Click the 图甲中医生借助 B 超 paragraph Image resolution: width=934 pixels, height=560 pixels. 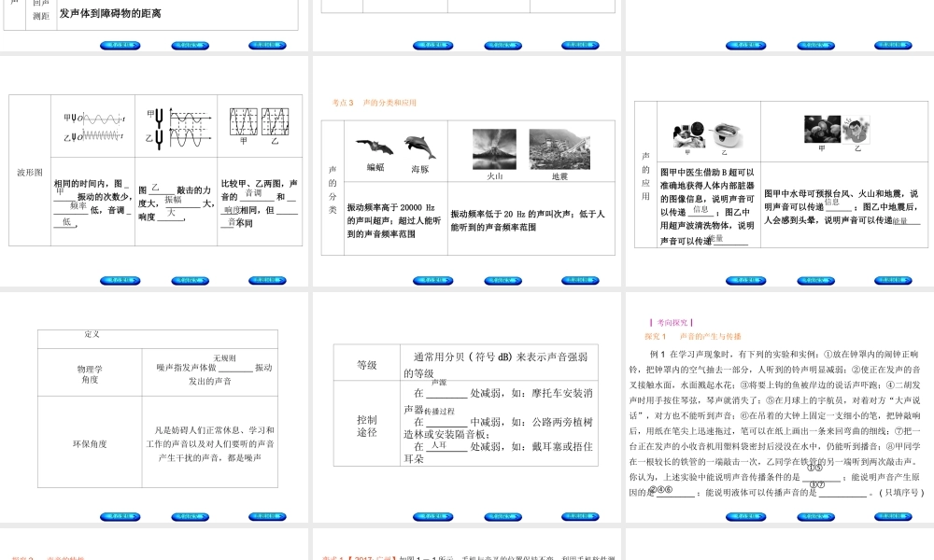pos(707,206)
